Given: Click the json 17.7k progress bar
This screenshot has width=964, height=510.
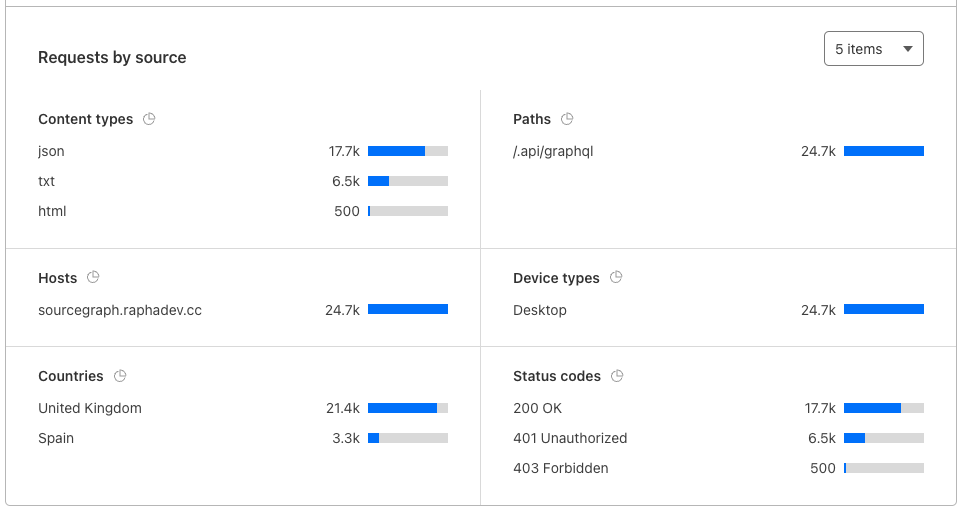Looking at the screenshot, I should pyautogui.click(x=408, y=151).
